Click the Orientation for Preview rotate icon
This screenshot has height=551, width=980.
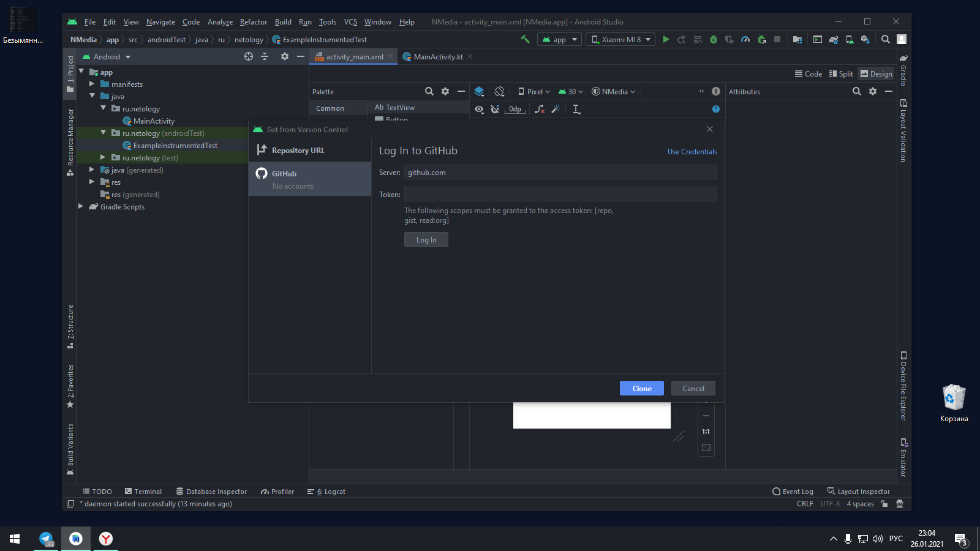[499, 91]
